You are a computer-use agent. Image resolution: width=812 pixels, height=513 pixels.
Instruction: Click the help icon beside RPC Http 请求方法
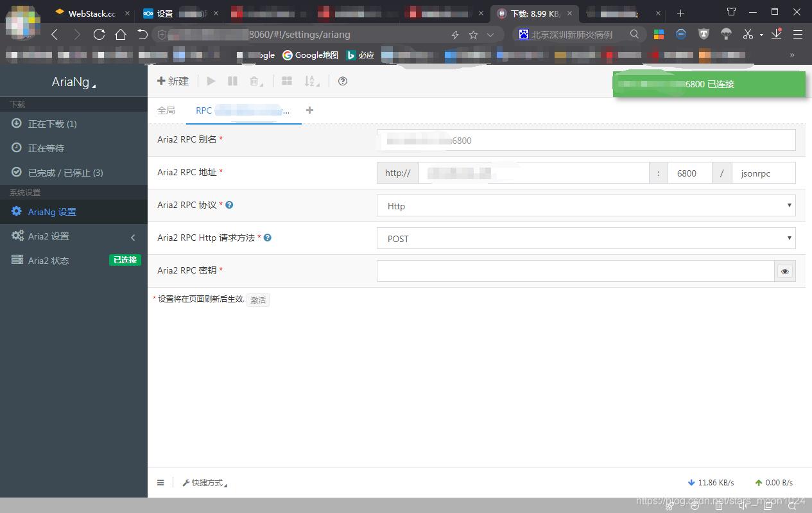[x=268, y=237]
